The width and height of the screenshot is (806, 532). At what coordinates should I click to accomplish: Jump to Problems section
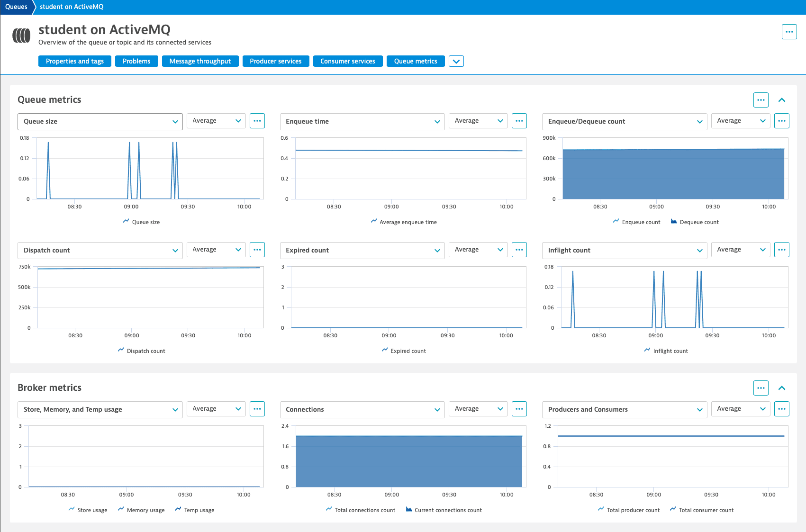pos(136,61)
